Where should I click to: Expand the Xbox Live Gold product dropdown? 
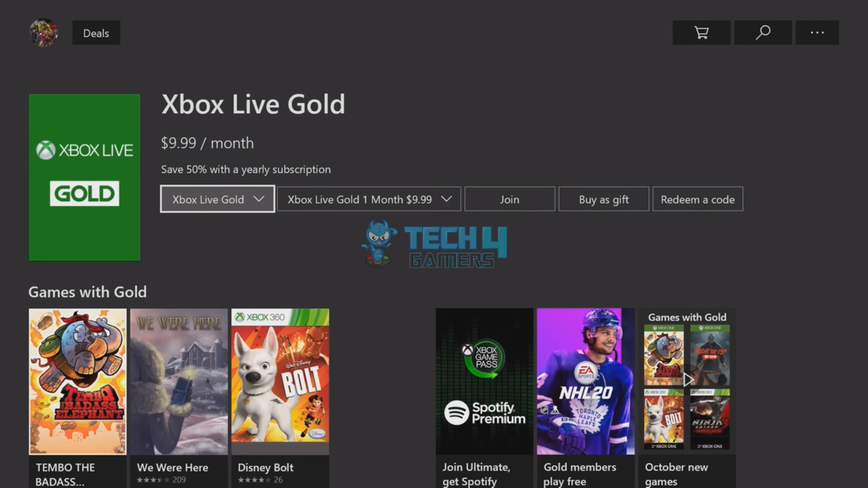coord(217,199)
